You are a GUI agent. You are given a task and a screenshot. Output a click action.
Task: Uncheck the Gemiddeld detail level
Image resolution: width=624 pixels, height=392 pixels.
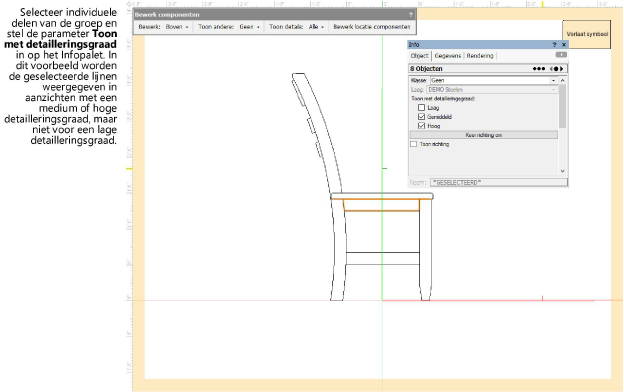(421, 117)
